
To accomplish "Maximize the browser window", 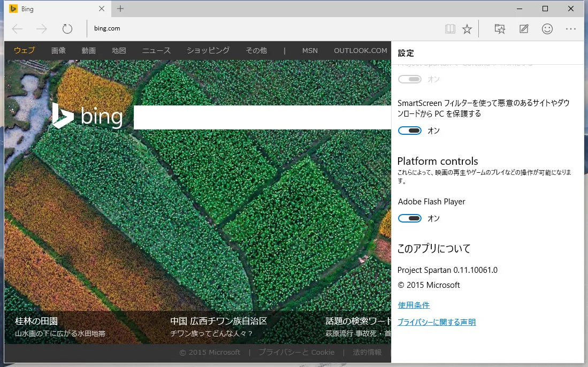I will coord(545,9).
